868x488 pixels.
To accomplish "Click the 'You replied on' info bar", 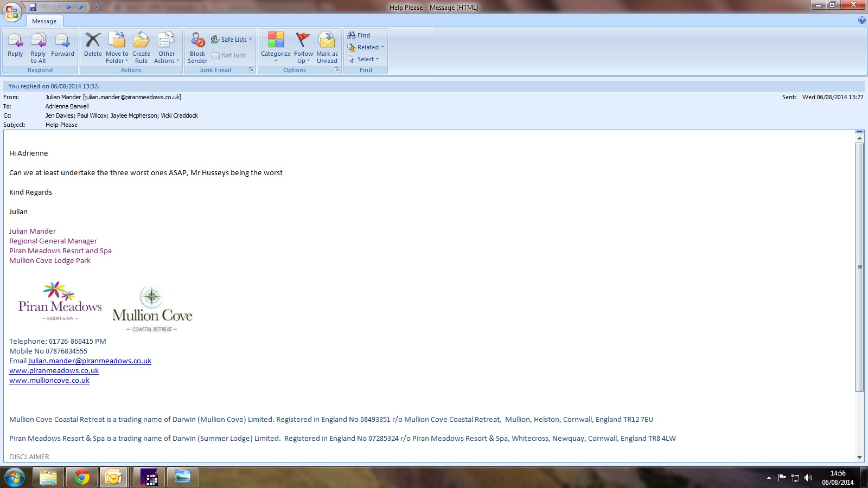I will [434, 86].
